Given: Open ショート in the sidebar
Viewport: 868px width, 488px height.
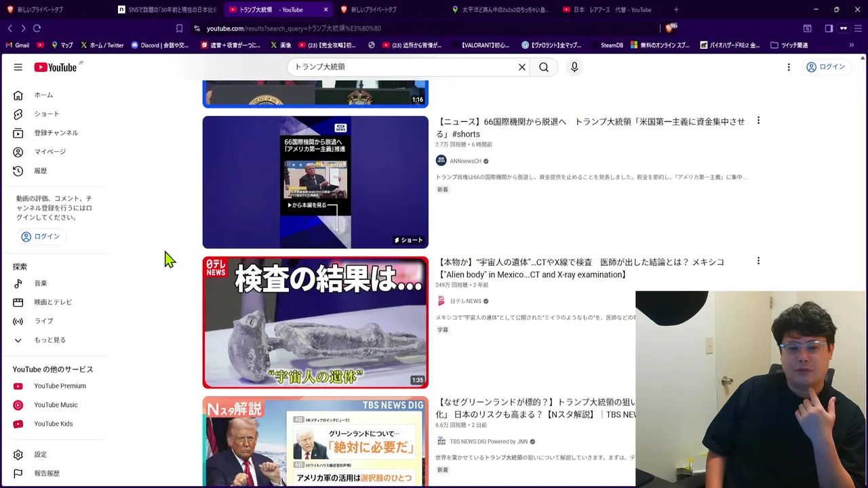Looking at the screenshot, I should [46, 114].
